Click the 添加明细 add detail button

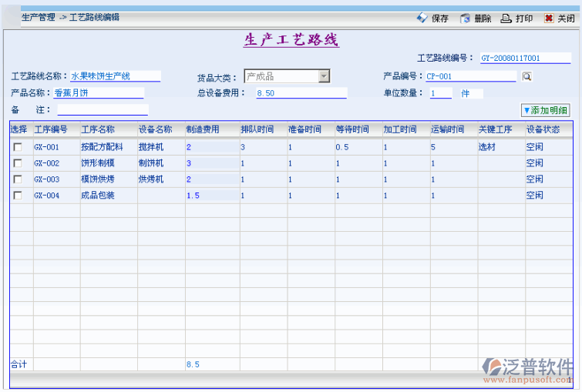(545, 110)
